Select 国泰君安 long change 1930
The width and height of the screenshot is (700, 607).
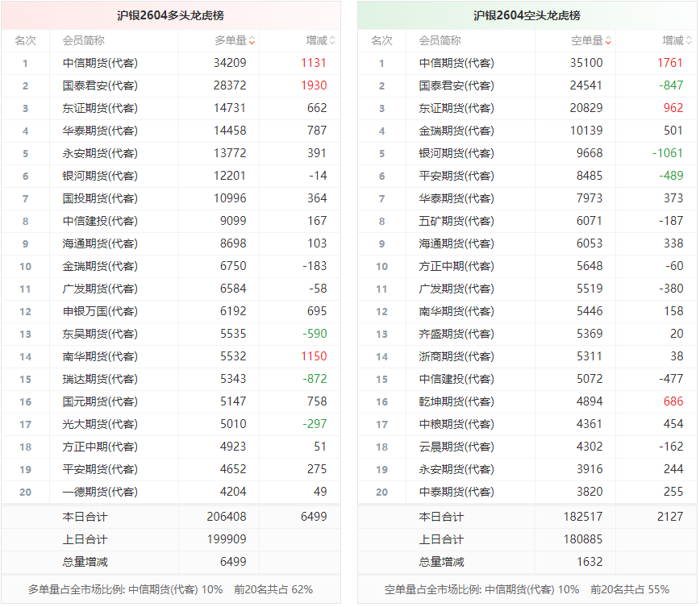(314, 85)
